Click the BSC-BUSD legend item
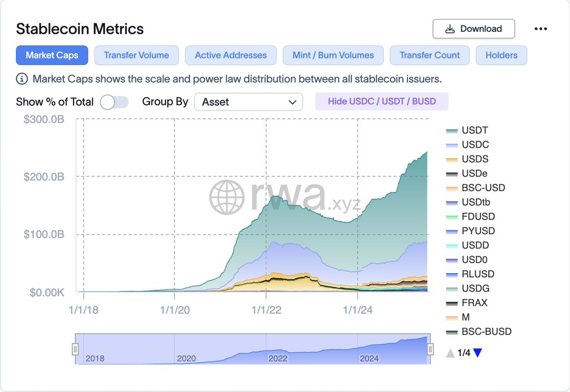The image size is (570, 392). 479,332
